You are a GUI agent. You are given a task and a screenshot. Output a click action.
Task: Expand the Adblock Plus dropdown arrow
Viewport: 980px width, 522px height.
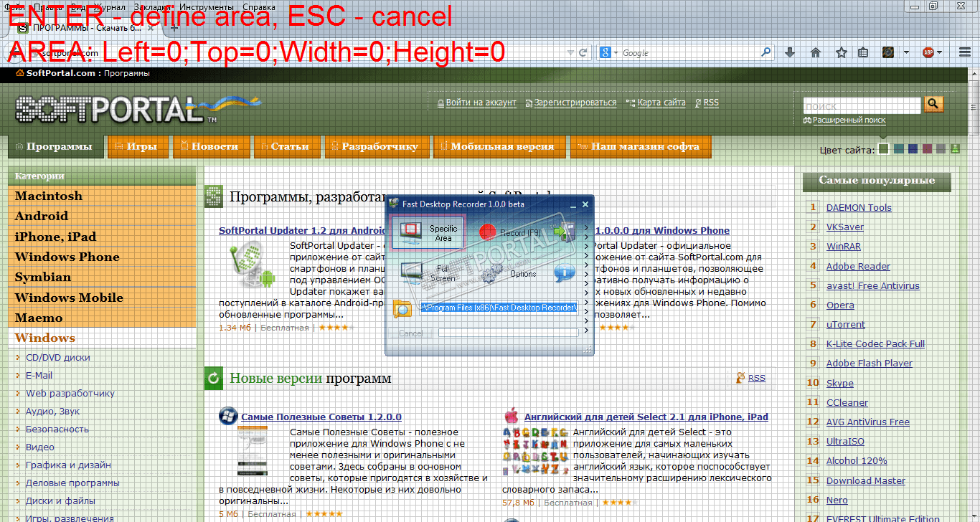coord(941,52)
